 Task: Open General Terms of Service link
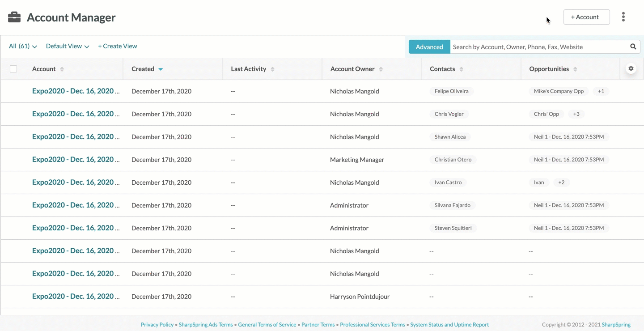coord(267,325)
